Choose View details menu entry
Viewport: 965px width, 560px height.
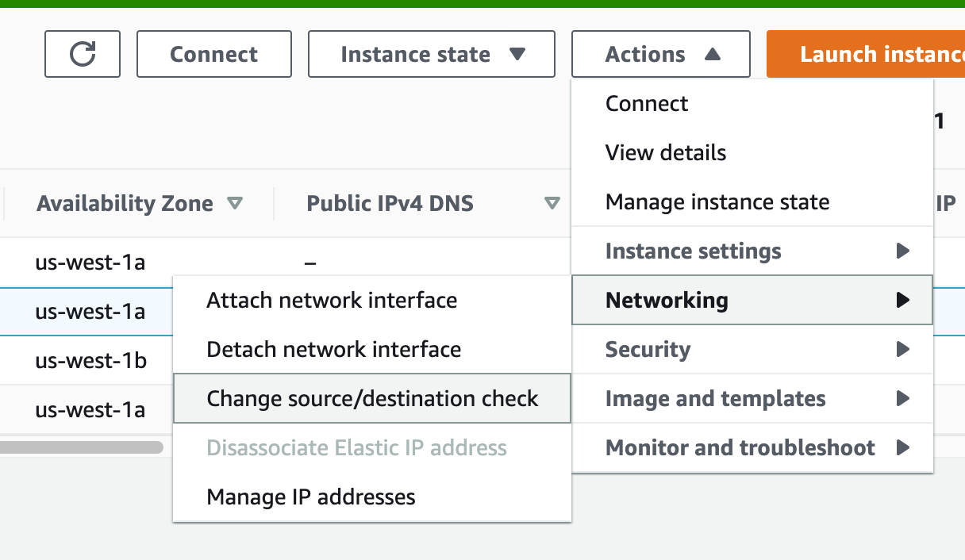(666, 152)
